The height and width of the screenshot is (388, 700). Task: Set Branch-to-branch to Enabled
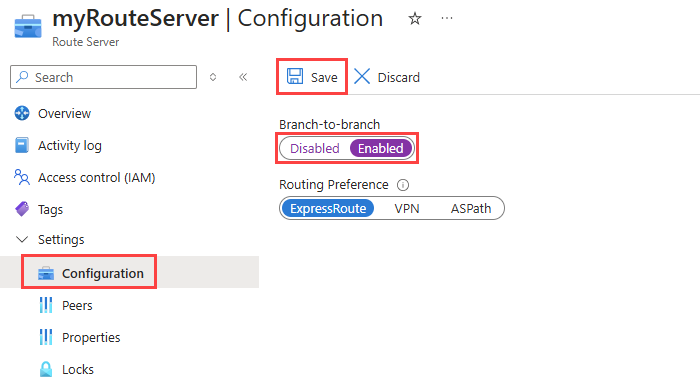click(x=380, y=148)
